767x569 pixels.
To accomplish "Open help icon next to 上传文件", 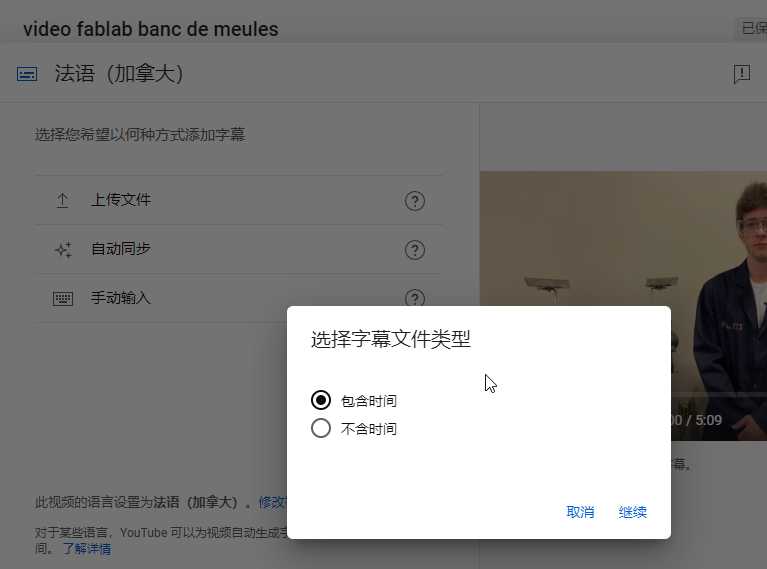I will click(415, 201).
